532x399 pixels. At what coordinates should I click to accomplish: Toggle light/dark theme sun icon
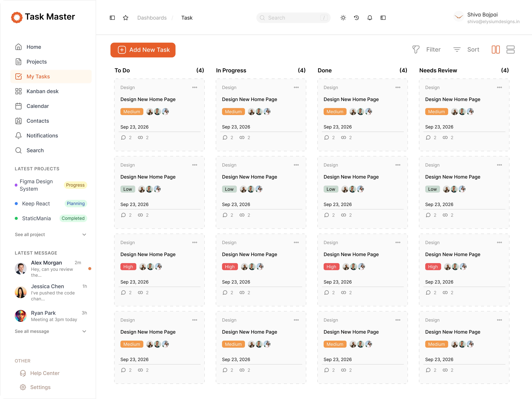click(x=343, y=18)
